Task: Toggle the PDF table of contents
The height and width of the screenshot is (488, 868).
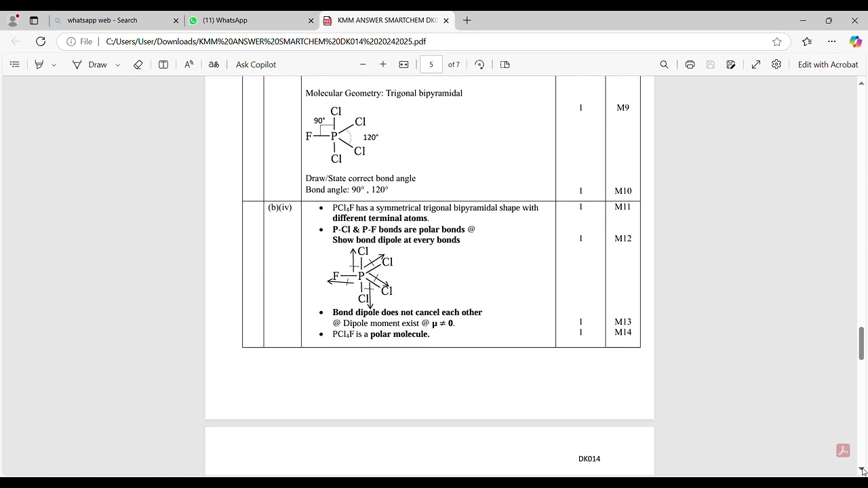Action: 14,64
